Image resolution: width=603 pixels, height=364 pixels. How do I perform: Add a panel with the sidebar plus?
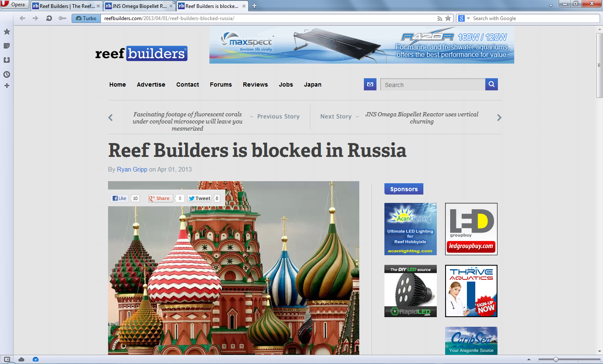(7, 85)
